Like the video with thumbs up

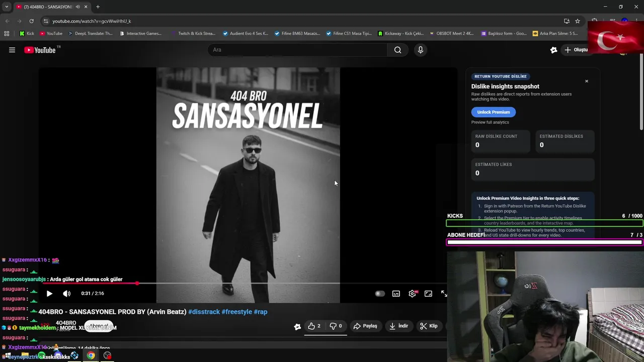pyautogui.click(x=314, y=326)
